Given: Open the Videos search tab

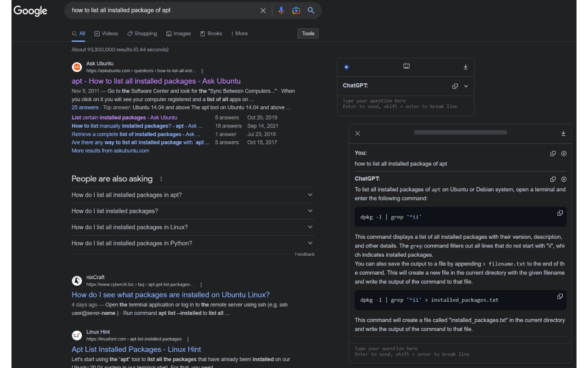Looking at the screenshot, I should 106,33.
